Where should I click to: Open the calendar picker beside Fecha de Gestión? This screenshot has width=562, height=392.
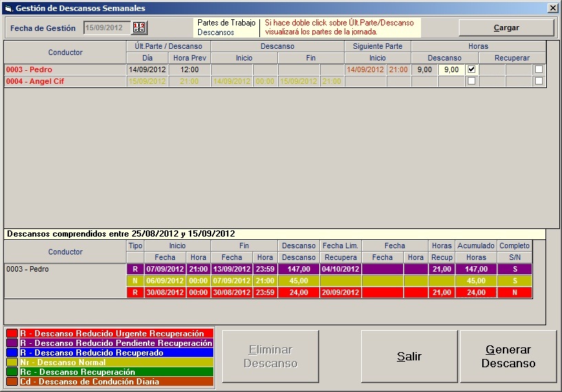tap(139, 28)
